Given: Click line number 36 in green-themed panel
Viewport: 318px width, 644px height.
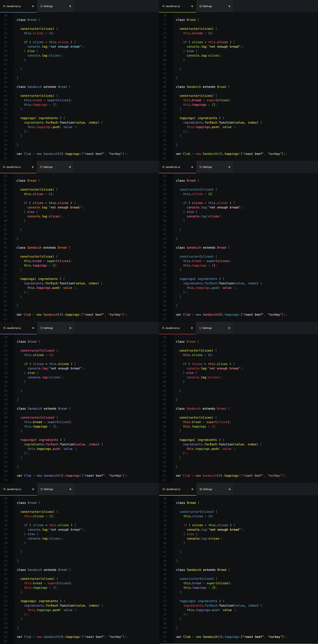Looking at the screenshot, I should point(165,42).
